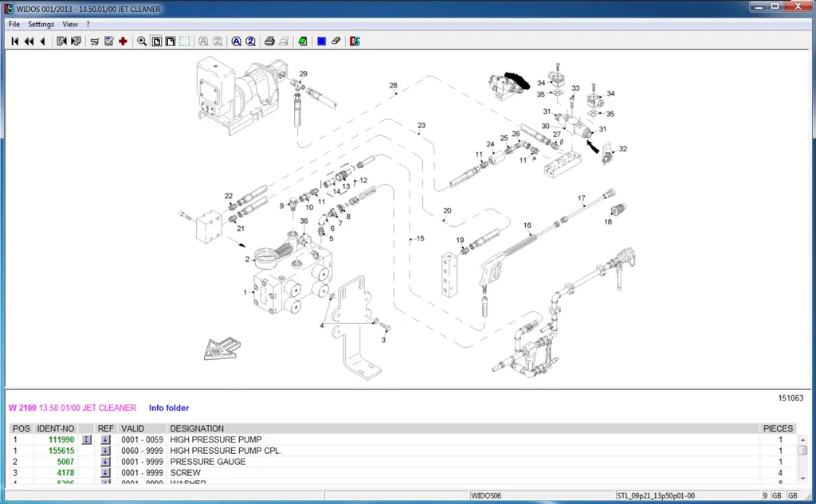Click callout number 28 on the diagram
The width and height of the screenshot is (816, 504).
tap(393, 85)
